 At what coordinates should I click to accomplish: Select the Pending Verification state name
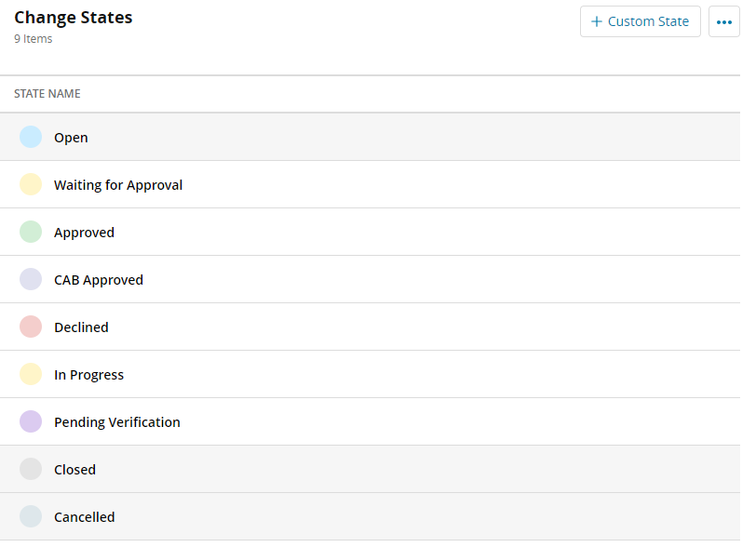[117, 422]
